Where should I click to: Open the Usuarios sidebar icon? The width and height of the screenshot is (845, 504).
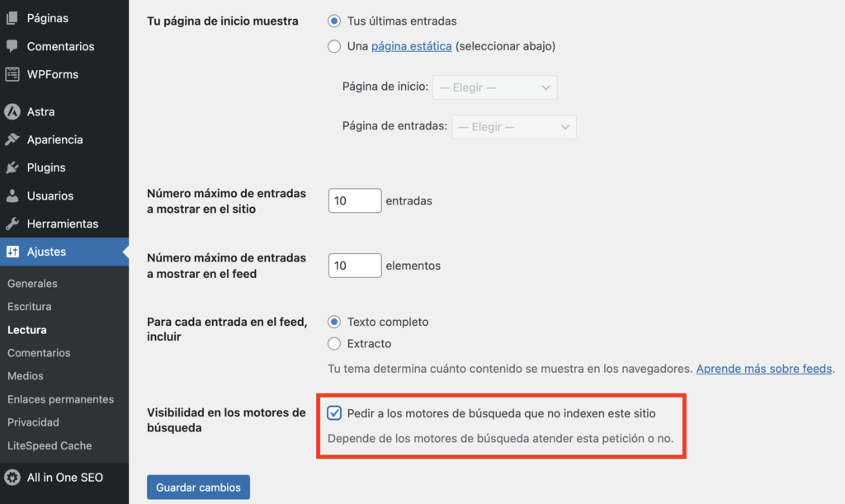(12, 195)
